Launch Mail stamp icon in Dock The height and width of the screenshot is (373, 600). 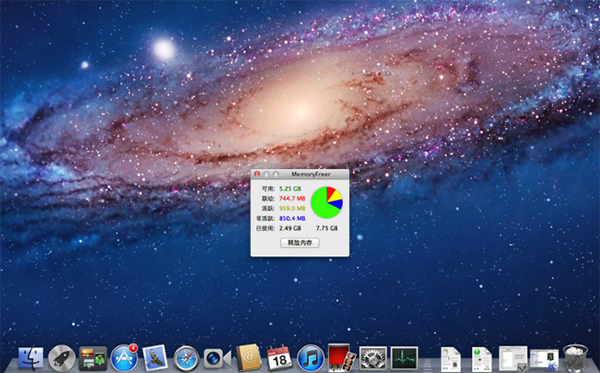155,358
